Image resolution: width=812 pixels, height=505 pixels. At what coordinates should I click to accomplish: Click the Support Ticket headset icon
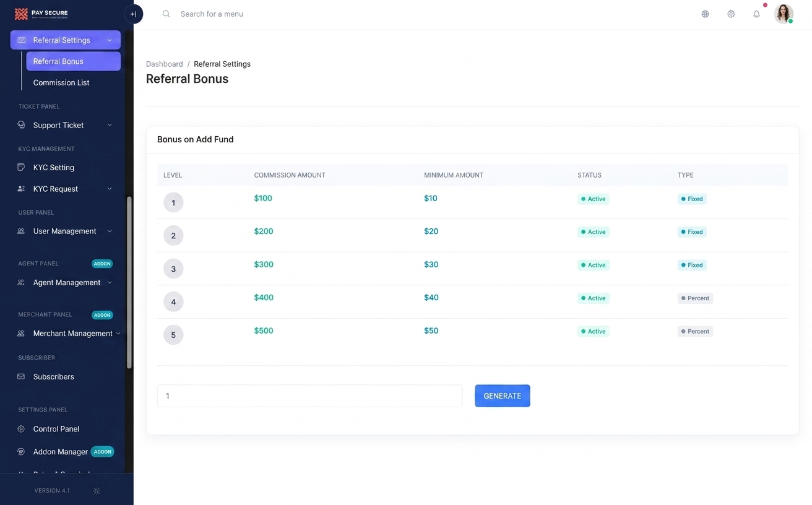21,125
